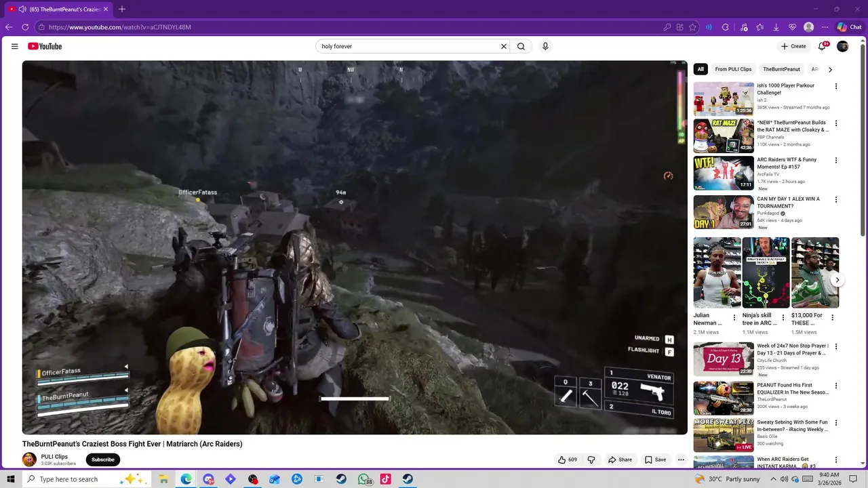Play the Julian Newman short
Viewport: 868px width, 488px height.
[x=717, y=272]
